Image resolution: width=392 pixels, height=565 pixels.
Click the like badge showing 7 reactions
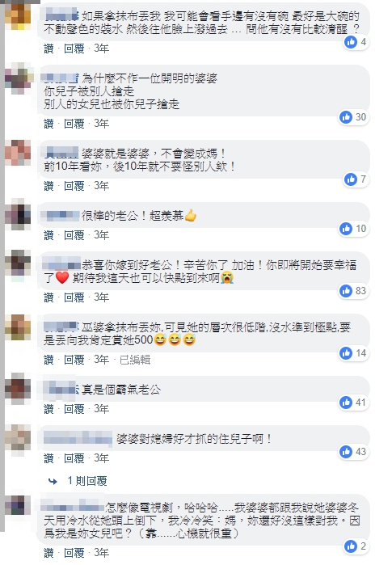[356, 179]
